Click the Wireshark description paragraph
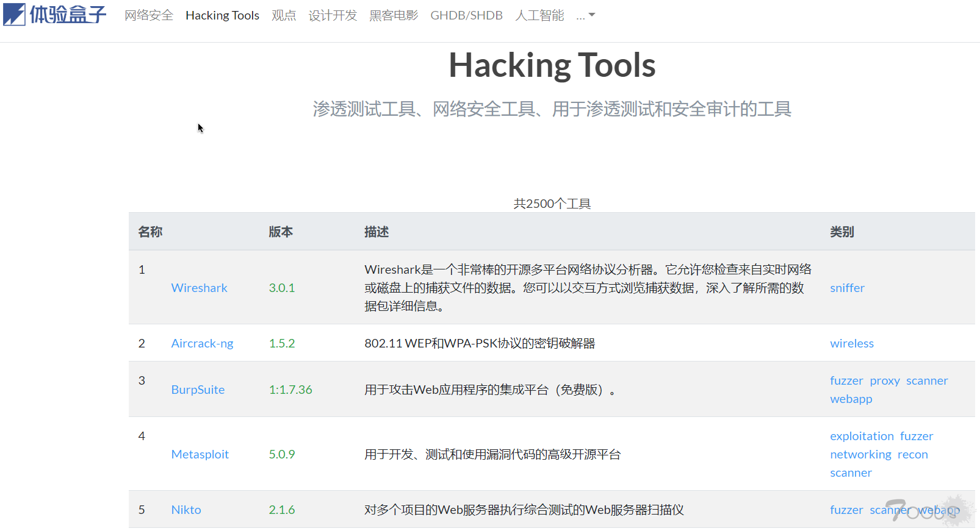Screen dimensions: 980x531 588,288
